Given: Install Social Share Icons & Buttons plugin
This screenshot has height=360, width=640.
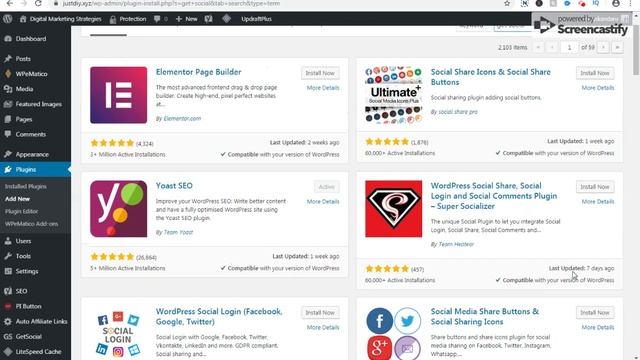Looking at the screenshot, I should (595, 73).
